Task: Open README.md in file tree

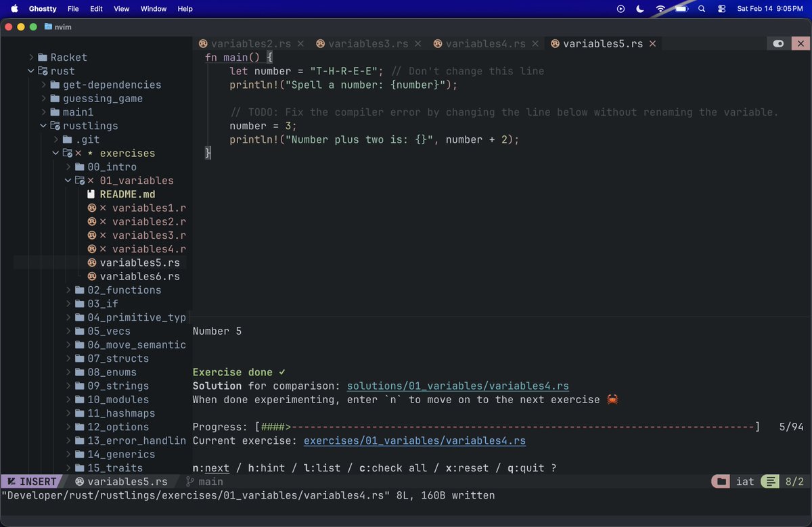Action: 127,194
